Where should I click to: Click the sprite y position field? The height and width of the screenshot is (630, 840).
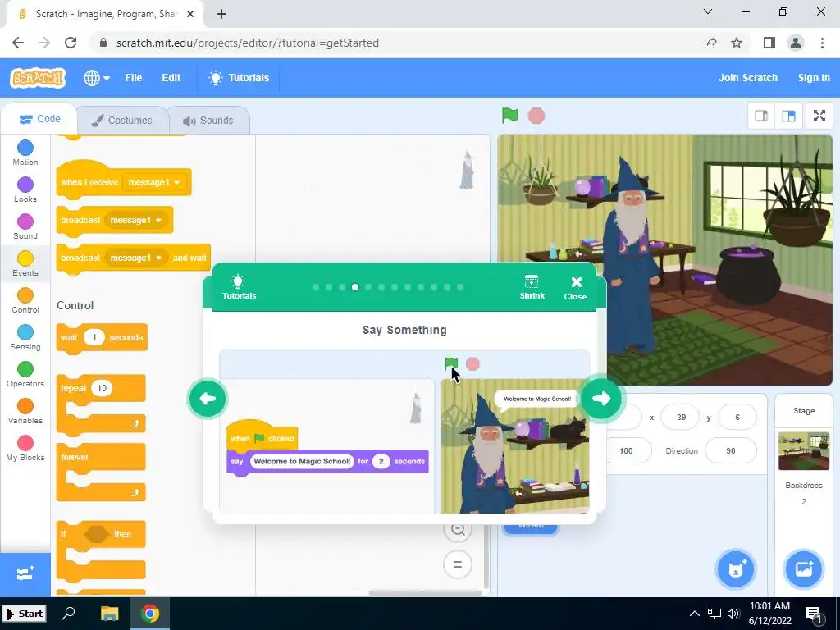(737, 418)
